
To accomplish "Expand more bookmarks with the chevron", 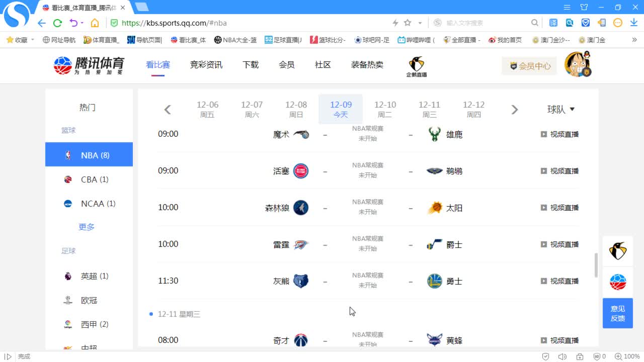I will [634, 40].
